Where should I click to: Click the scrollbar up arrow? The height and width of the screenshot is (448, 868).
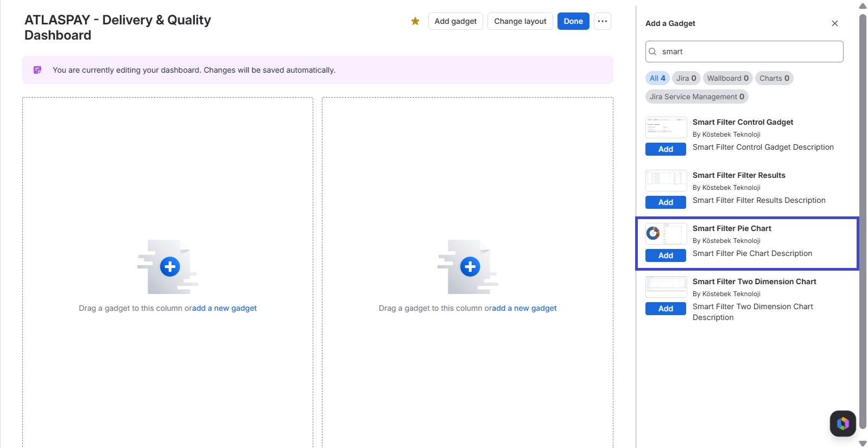[863, 6]
